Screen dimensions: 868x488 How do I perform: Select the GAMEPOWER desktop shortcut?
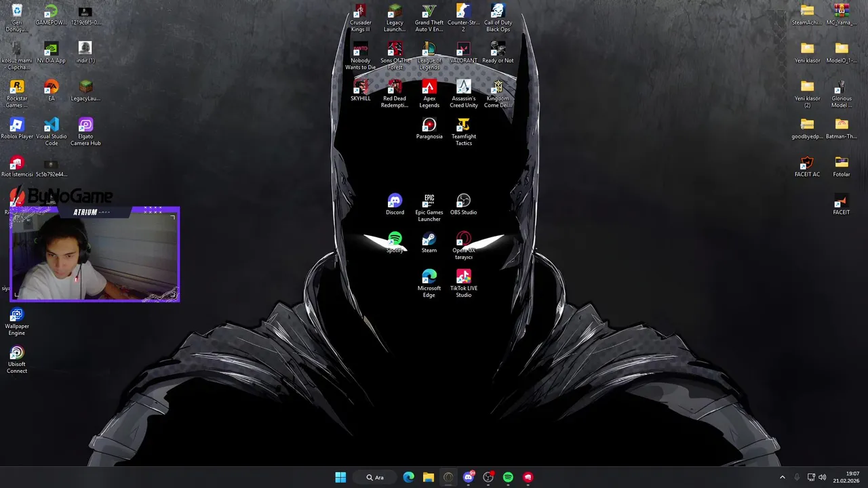51,14
